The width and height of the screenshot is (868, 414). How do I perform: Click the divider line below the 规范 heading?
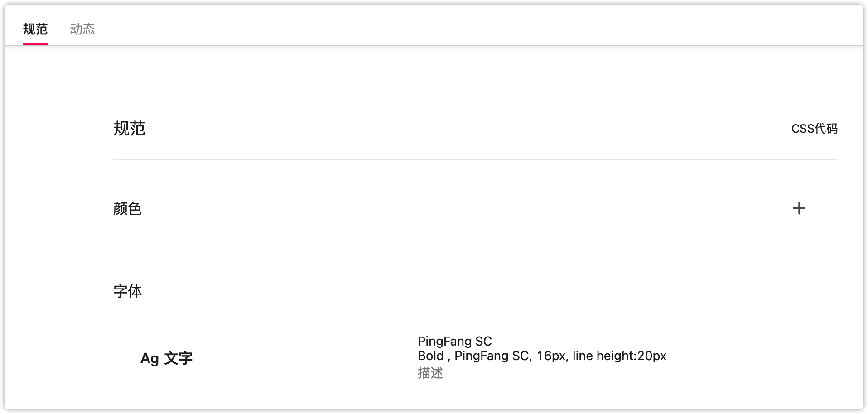(x=475, y=160)
